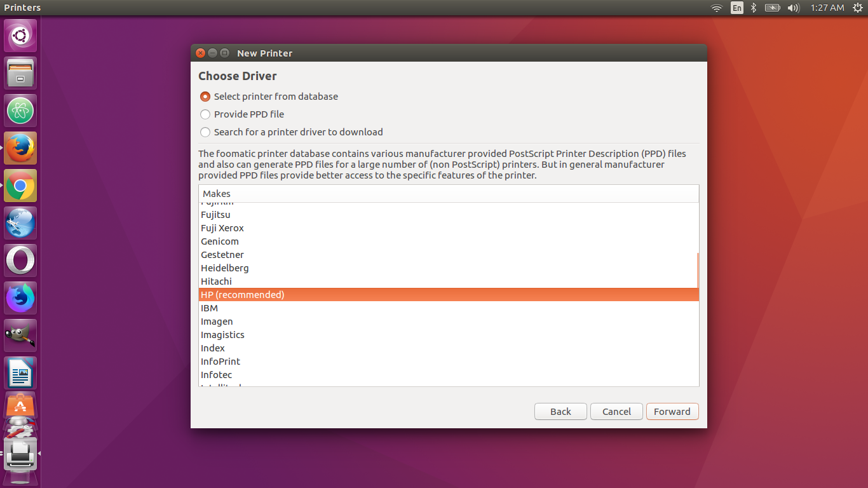Select Gestetner in the makes list
This screenshot has width=868, height=488.
click(x=447, y=255)
